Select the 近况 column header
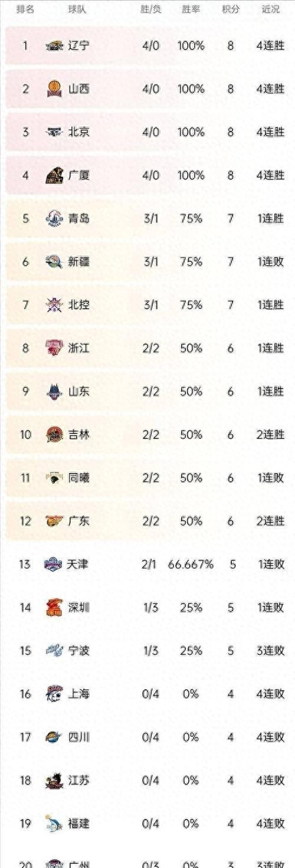295x868 pixels. point(271,9)
